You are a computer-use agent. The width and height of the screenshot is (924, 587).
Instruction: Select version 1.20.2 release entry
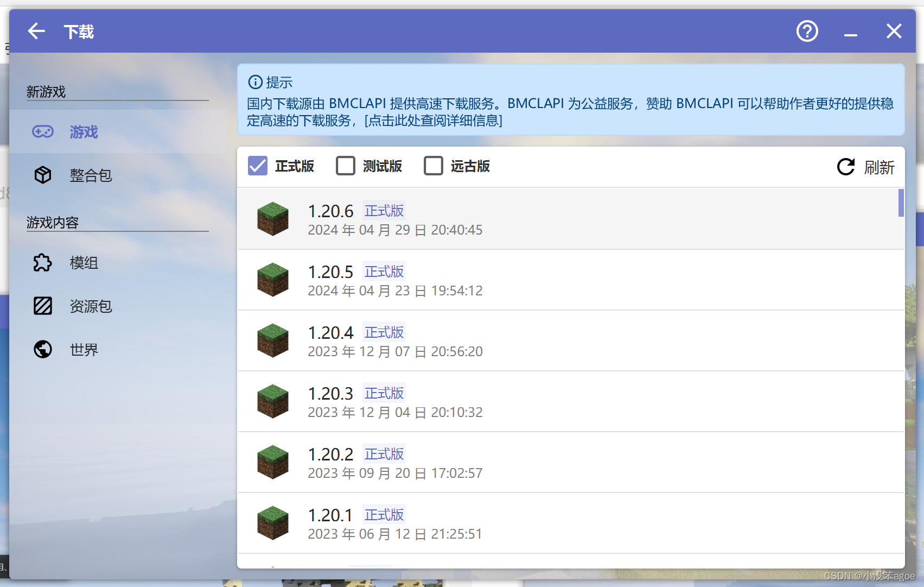571,462
